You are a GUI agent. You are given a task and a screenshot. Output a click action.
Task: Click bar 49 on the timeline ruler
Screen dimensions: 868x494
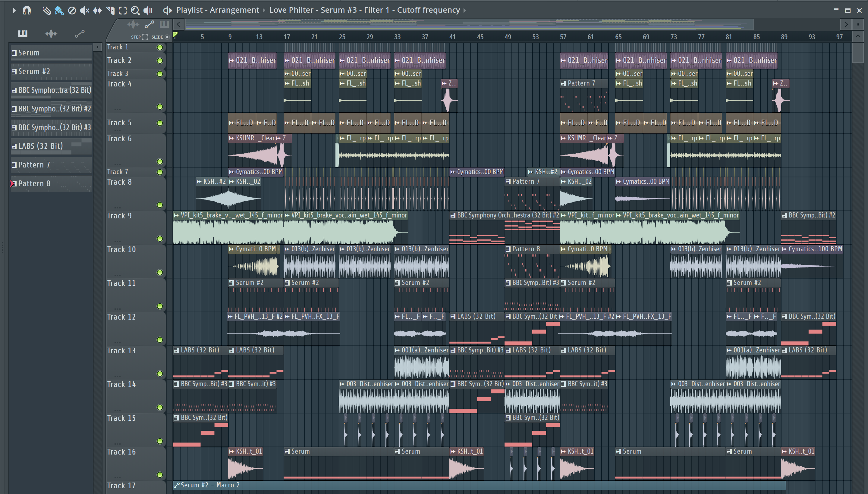508,37
